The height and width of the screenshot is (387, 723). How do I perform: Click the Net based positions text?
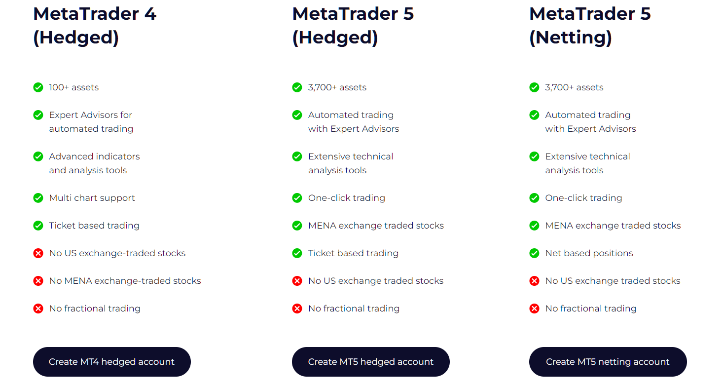[589, 253]
